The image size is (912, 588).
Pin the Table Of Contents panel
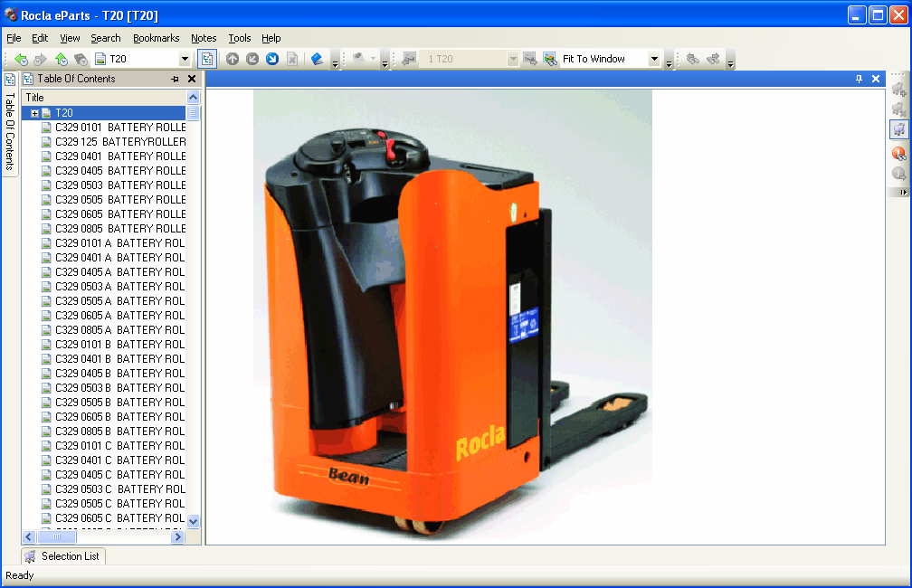point(176,79)
